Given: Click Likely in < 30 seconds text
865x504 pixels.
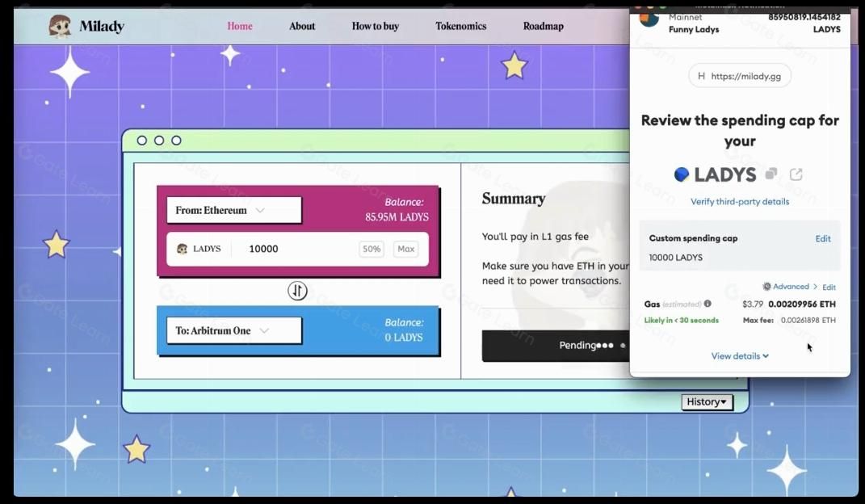Looking at the screenshot, I should point(682,321).
